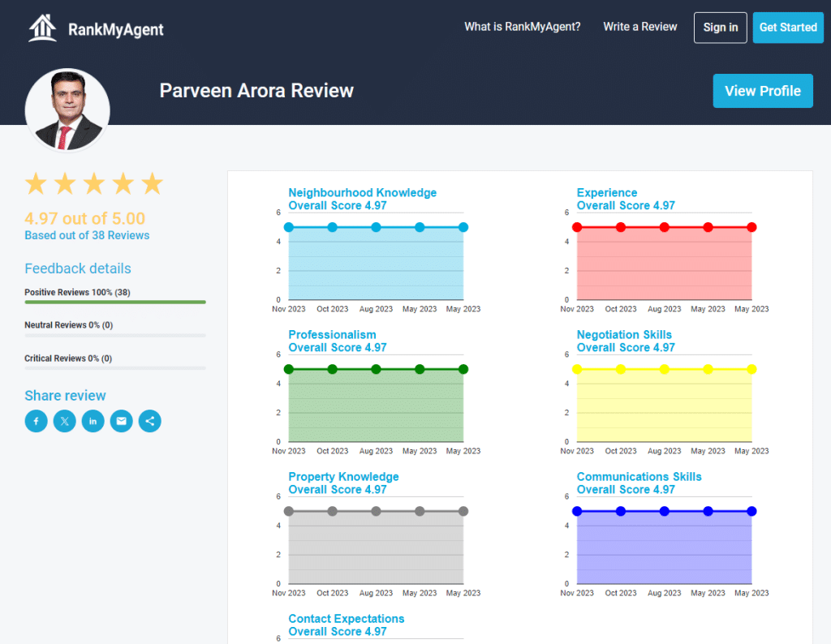Click Experience chart title
Image resolution: width=831 pixels, height=644 pixels.
[607, 193]
